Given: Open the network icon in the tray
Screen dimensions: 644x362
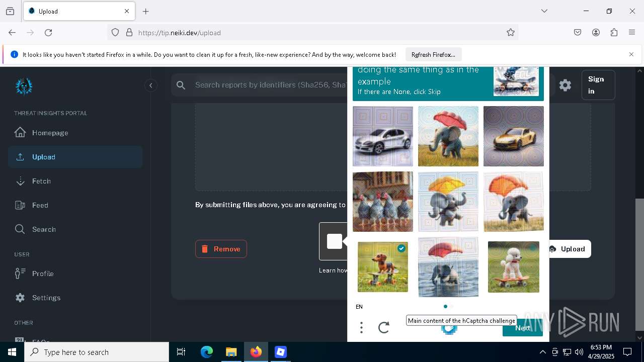Looking at the screenshot, I should (x=567, y=352).
